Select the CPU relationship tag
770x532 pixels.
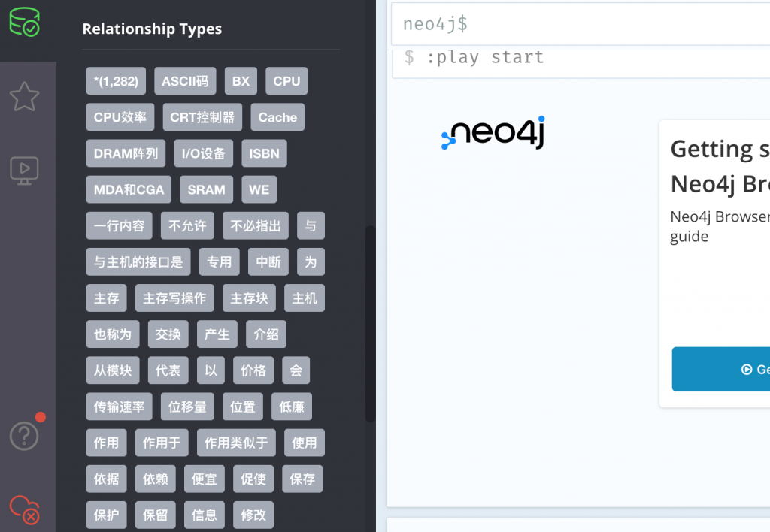pos(286,81)
